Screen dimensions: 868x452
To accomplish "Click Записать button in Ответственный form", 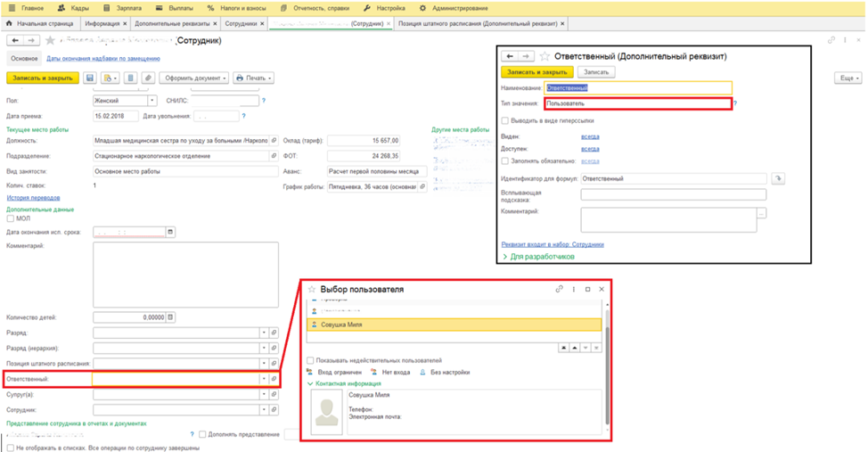I will (x=596, y=72).
